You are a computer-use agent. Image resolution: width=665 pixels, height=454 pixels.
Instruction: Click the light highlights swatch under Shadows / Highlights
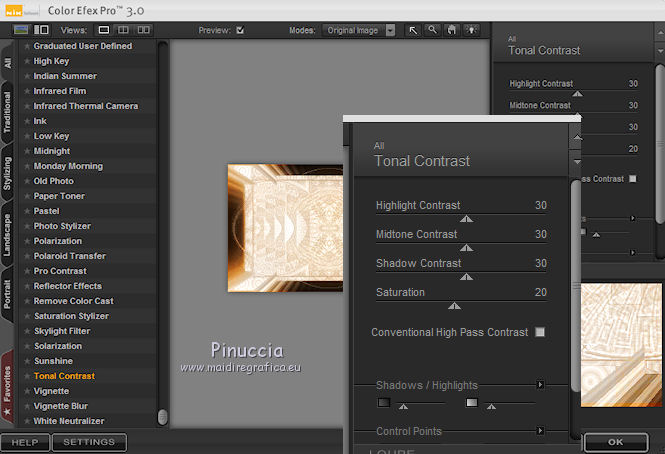(x=472, y=402)
